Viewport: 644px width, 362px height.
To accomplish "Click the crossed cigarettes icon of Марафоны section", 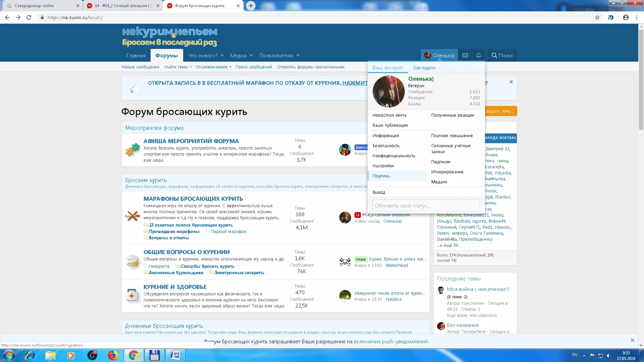I will tap(133, 217).
